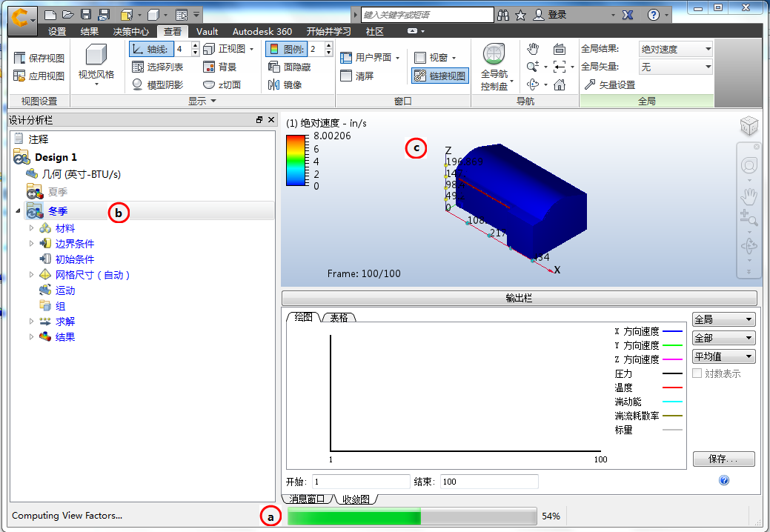Toggle the 图例 legend display button

(286, 49)
